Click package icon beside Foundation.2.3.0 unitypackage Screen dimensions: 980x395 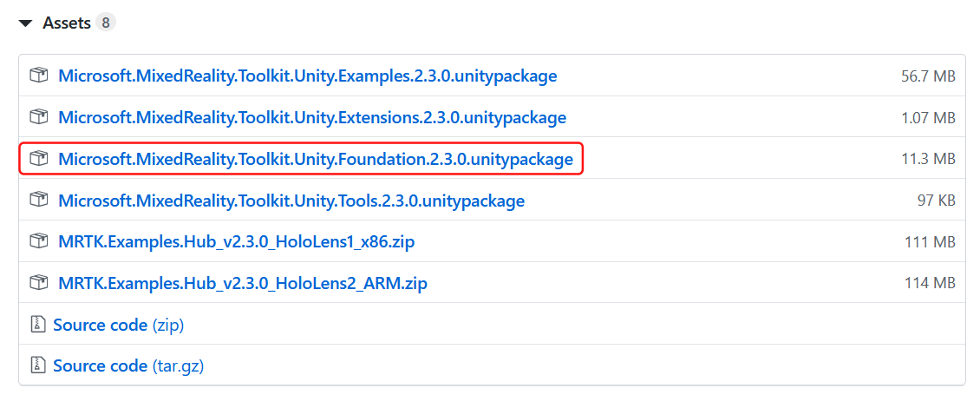tap(38, 159)
